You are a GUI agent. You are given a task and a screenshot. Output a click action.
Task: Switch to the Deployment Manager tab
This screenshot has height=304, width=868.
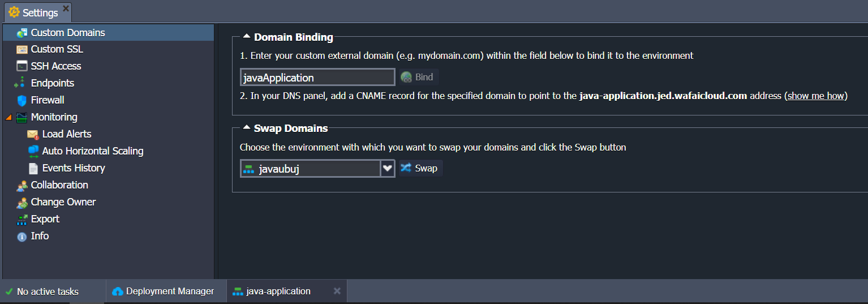(x=164, y=291)
